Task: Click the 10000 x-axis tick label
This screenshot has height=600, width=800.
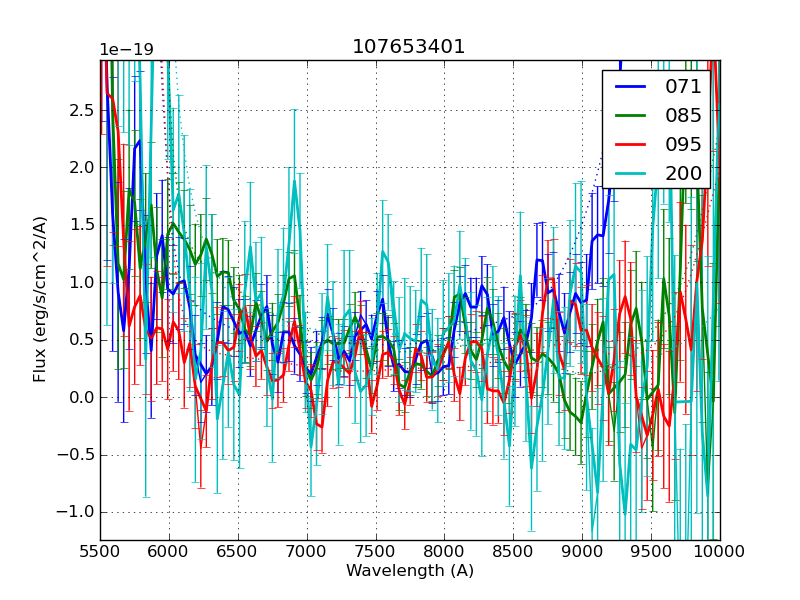Action: click(x=720, y=551)
